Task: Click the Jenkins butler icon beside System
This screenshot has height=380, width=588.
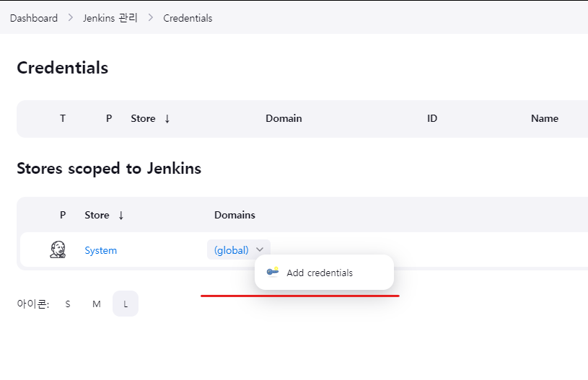Action: (x=58, y=249)
